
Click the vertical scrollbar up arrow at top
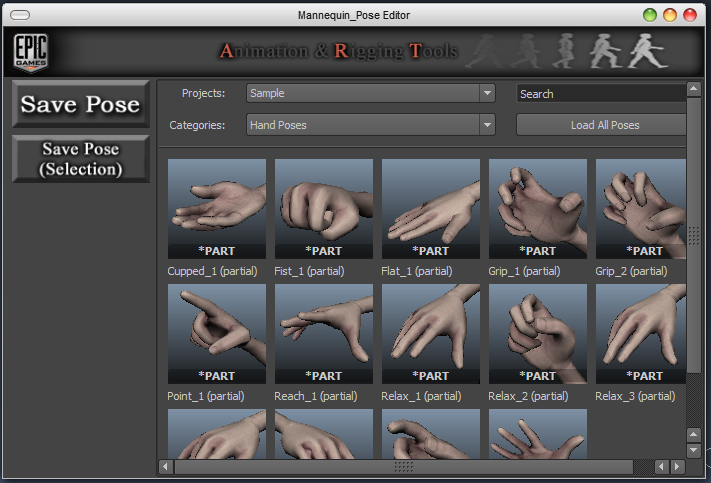pyautogui.click(x=693, y=89)
